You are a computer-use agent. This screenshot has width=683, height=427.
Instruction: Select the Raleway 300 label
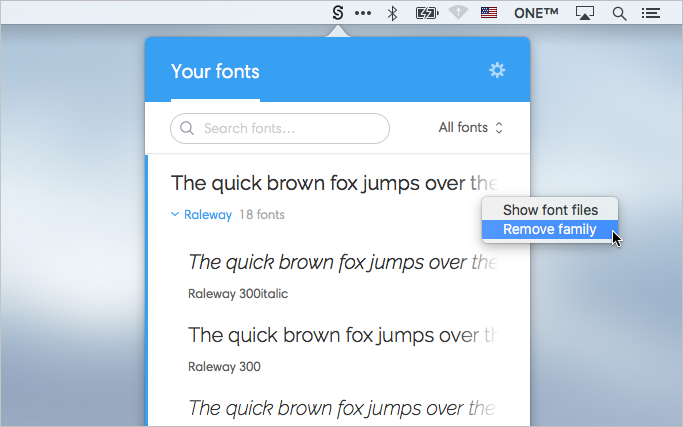[x=224, y=366]
